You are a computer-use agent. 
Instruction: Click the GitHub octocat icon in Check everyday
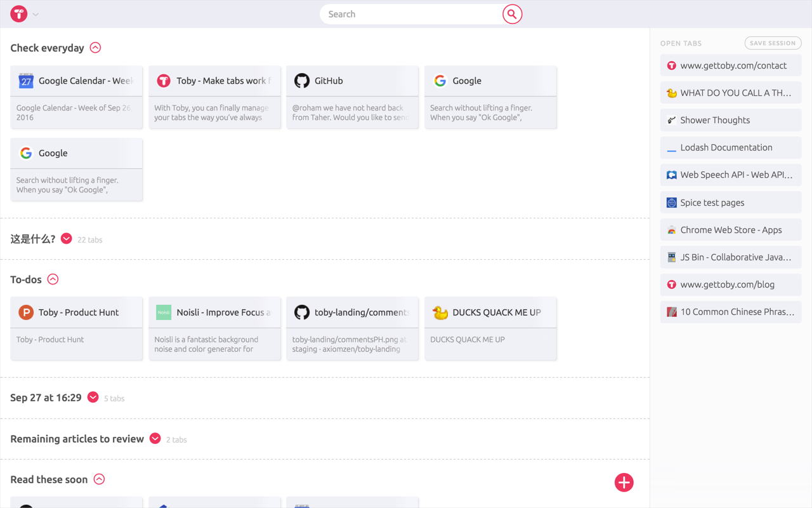point(302,81)
